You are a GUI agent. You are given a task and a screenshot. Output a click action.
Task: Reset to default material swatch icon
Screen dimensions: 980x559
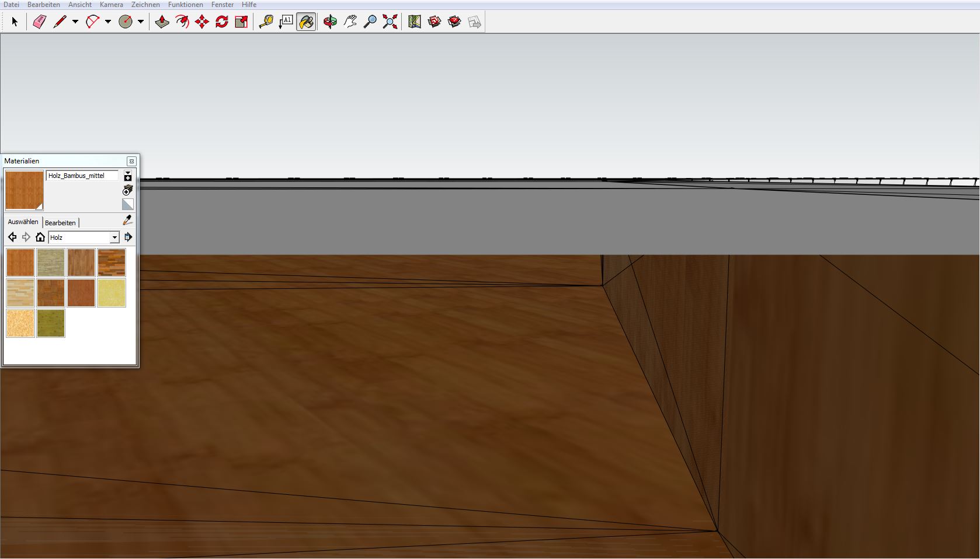127,204
